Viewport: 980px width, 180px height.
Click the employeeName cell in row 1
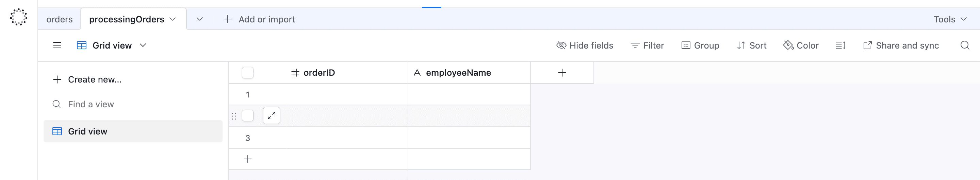pyautogui.click(x=469, y=94)
